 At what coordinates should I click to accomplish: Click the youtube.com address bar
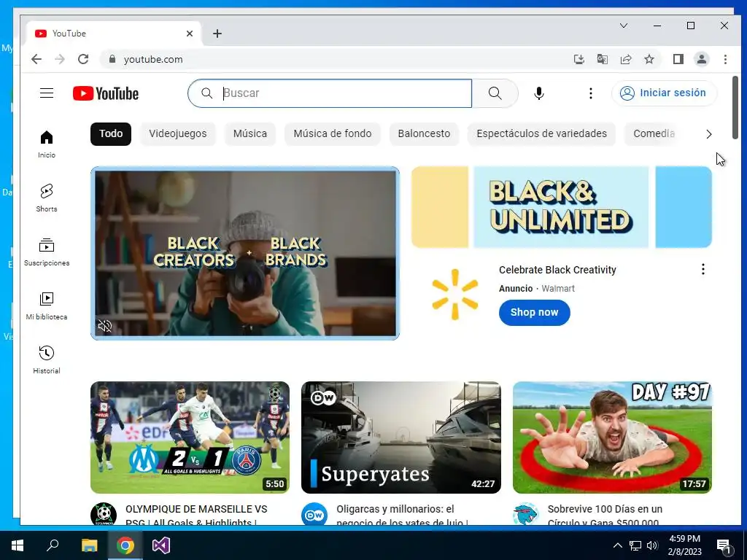pos(333,59)
